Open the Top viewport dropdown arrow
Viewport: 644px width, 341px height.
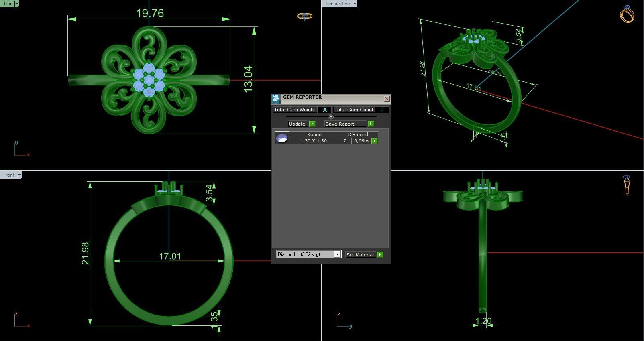coord(16,4)
